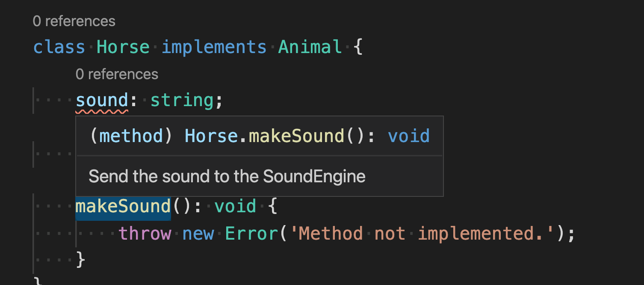Click the Animal interface name
644x285 pixels.
[309, 47]
